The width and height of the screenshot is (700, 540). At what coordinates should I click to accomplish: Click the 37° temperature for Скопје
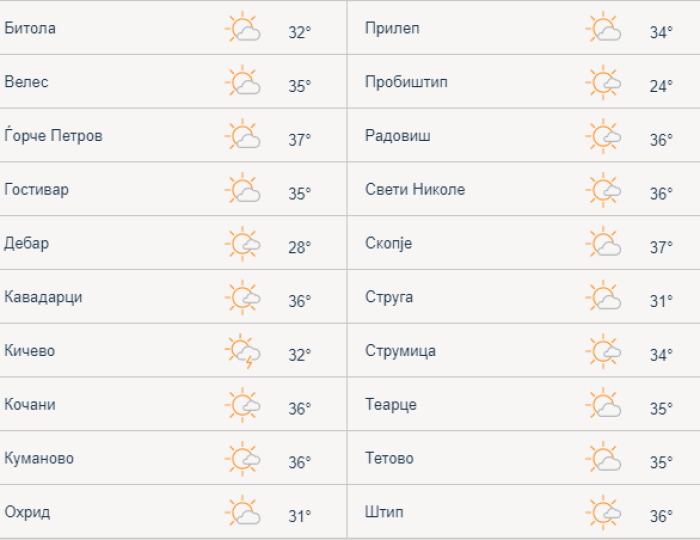click(661, 247)
